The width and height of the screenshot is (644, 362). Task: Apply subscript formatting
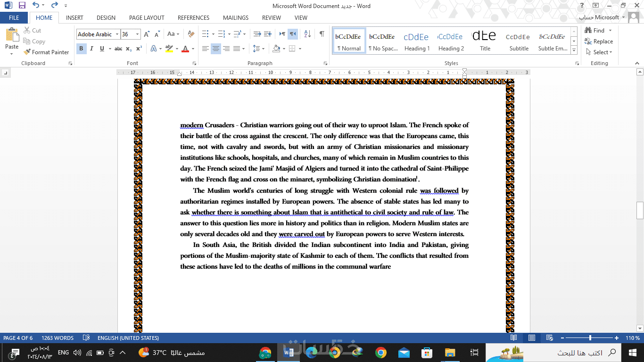pos(129,49)
